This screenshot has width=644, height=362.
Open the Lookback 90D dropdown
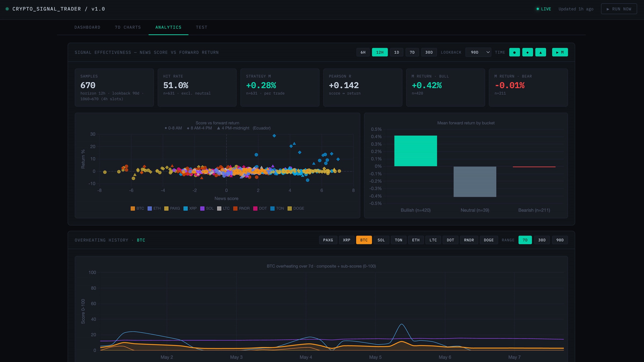point(478,52)
